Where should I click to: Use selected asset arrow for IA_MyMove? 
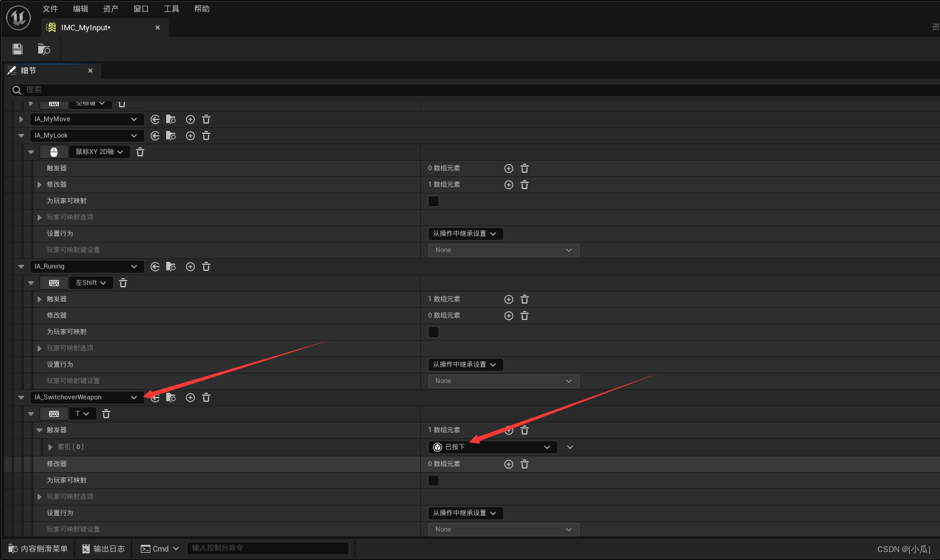tap(155, 119)
